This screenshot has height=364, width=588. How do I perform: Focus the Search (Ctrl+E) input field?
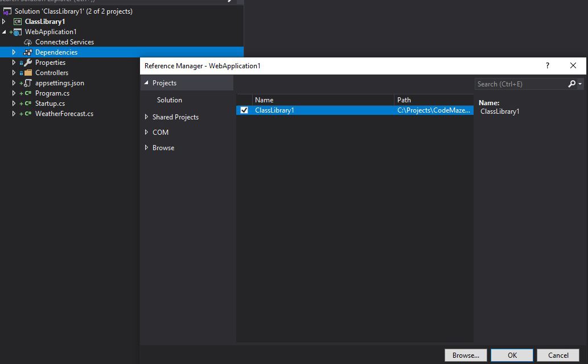pyautogui.click(x=520, y=84)
